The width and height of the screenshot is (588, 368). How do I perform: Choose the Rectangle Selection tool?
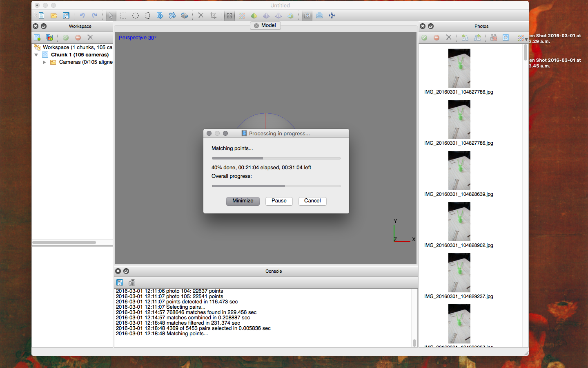(x=123, y=16)
